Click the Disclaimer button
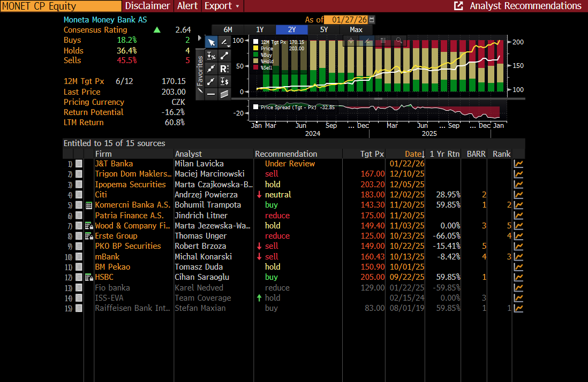The height and width of the screenshot is (382, 588). [147, 5]
